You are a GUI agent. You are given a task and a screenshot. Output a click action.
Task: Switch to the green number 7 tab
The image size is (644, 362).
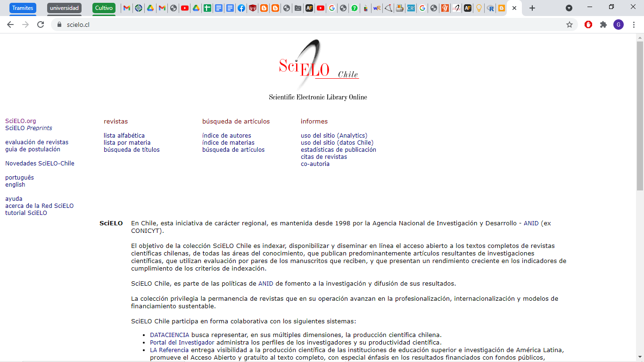[x=355, y=8]
